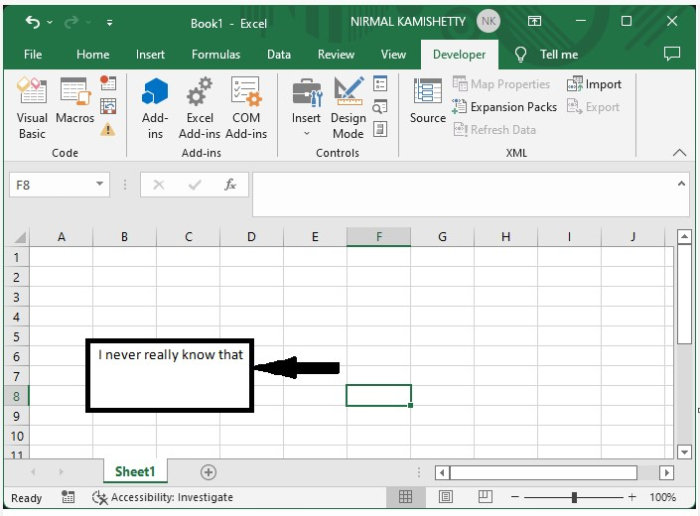Switch to Page Break Preview view

(x=485, y=497)
